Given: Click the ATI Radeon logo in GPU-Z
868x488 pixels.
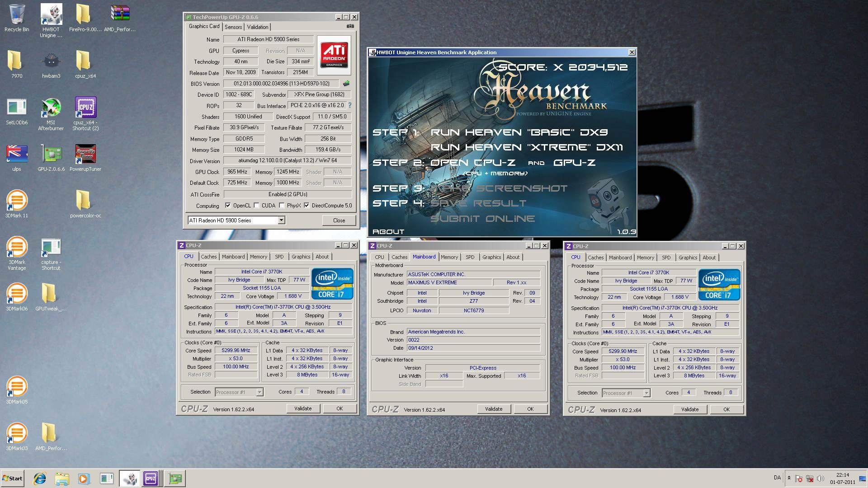Looking at the screenshot, I should tap(334, 55).
